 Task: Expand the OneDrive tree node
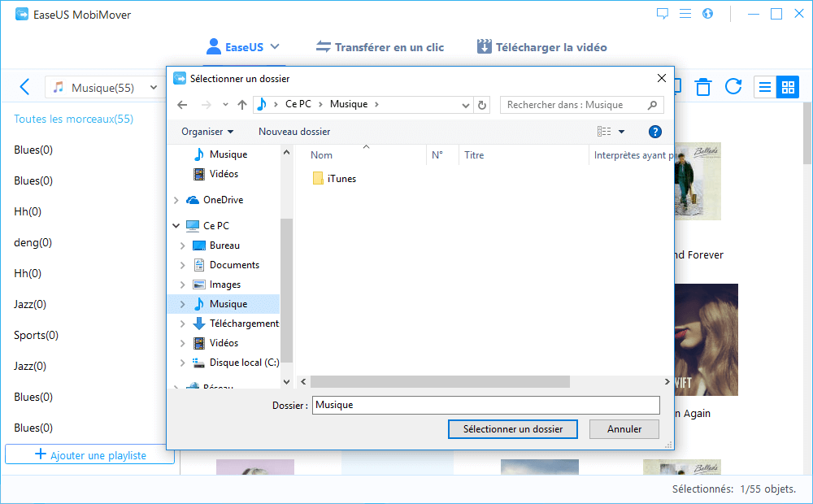(x=176, y=200)
